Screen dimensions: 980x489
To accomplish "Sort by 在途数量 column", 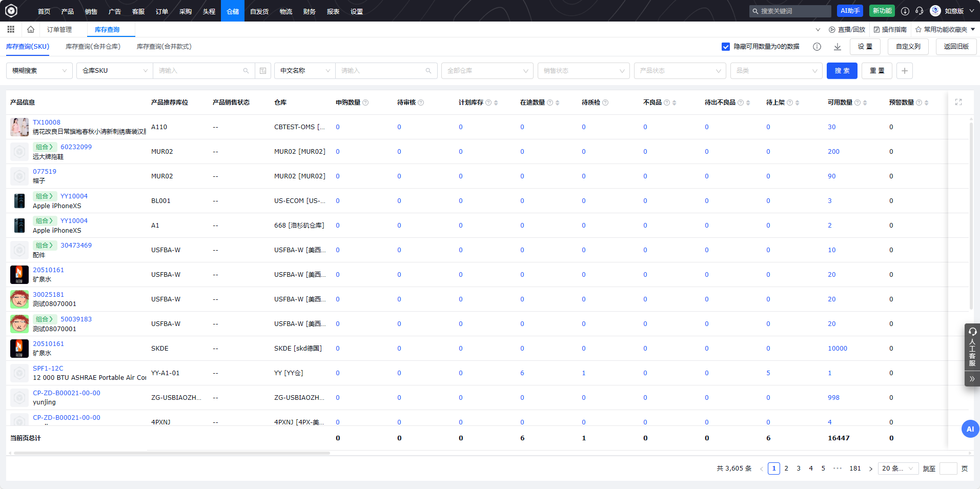I will 558,103.
